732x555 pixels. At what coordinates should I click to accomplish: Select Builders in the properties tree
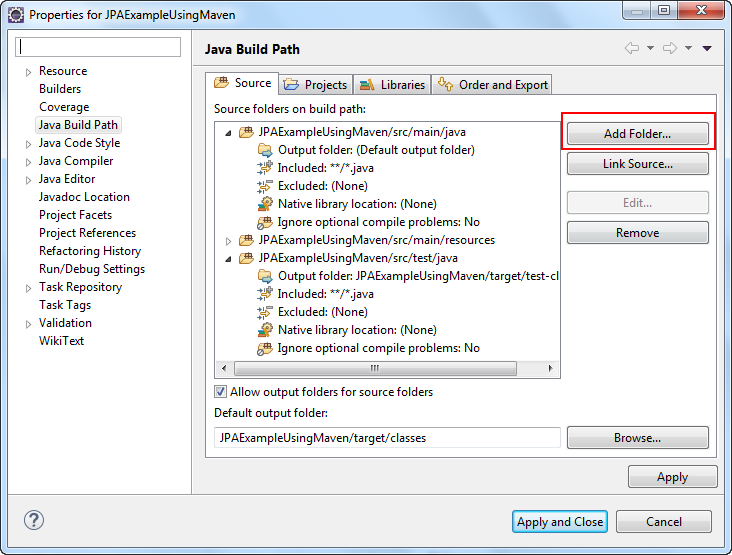pos(60,89)
